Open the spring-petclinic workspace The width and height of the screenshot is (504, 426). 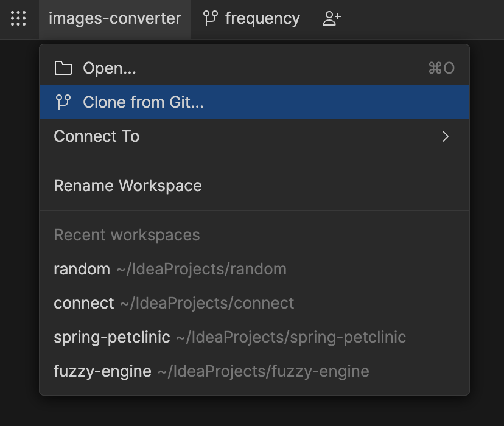coord(111,337)
